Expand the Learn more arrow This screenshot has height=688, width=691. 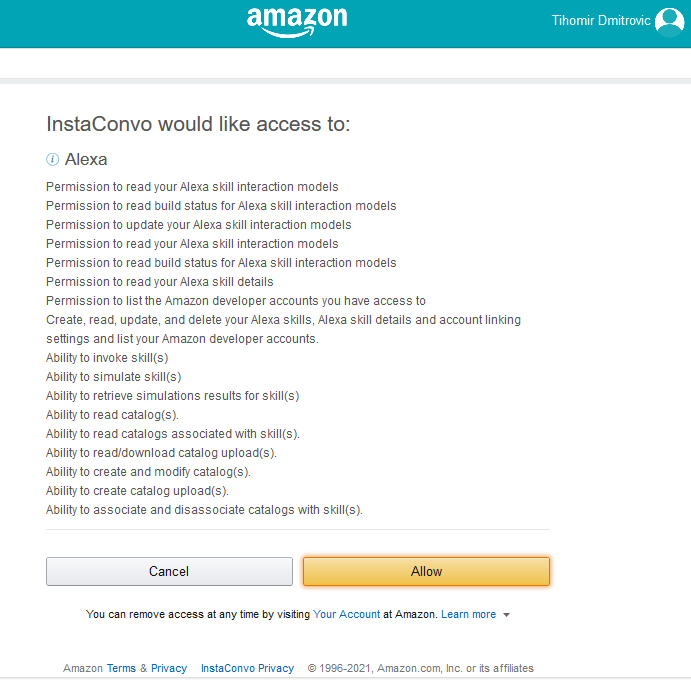click(506, 615)
